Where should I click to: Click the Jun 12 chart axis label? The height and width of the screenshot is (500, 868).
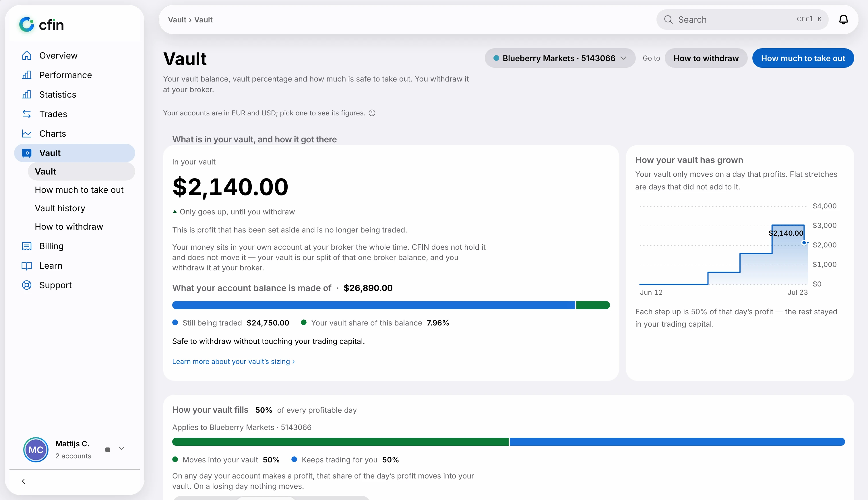pos(651,292)
